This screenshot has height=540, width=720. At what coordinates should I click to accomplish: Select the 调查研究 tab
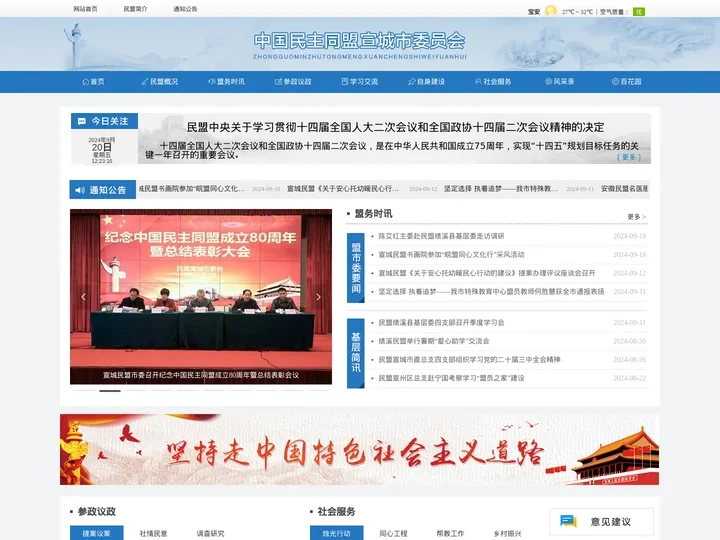[x=210, y=533]
